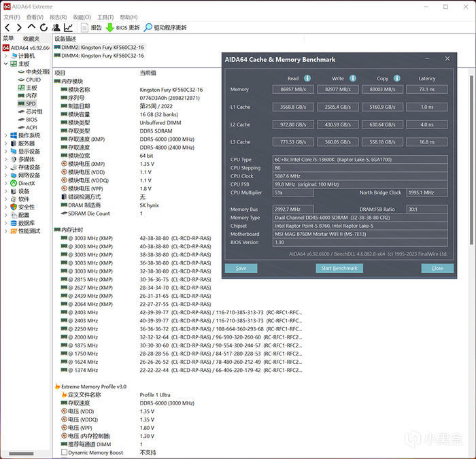Viewport: 476px width, 459px height.
Task: Click the 驱动程序更新 magnifier button
Action: [x=165, y=28]
